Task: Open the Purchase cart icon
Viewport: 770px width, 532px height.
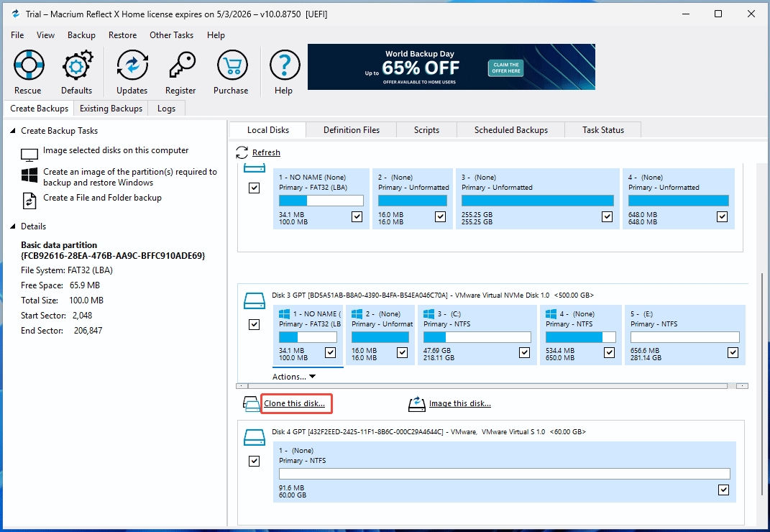Action: pyautogui.click(x=232, y=65)
